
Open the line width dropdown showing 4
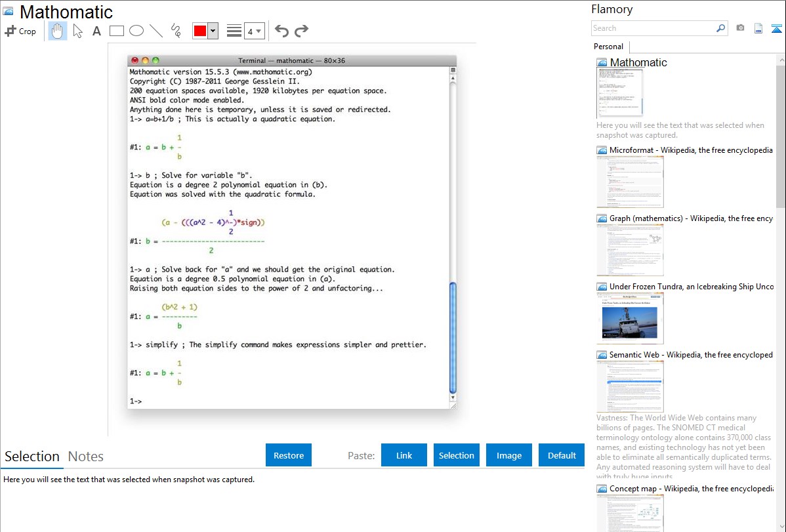255,31
